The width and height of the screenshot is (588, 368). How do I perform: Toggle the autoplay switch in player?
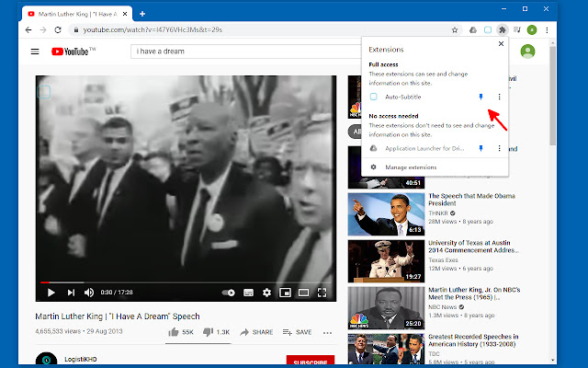[228, 293]
